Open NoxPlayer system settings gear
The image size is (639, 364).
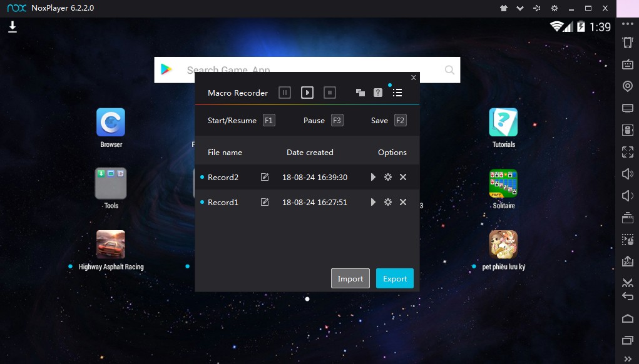(555, 8)
